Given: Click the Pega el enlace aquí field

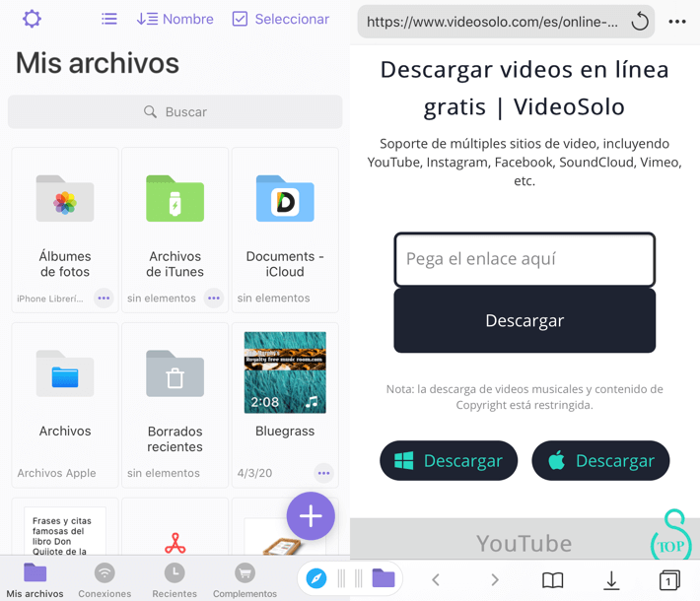Looking at the screenshot, I should [x=525, y=259].
